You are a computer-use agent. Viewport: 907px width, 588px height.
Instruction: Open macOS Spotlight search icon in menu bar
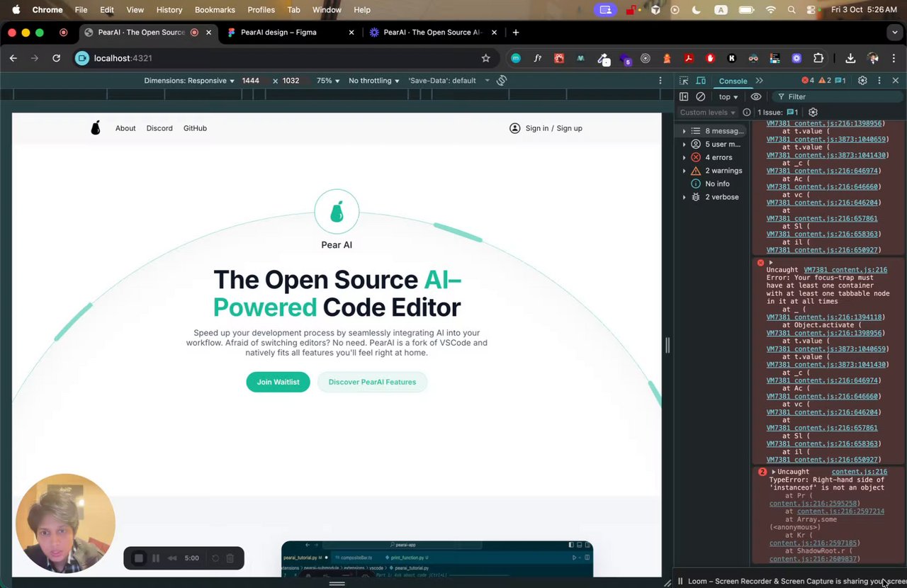[790, 10]
